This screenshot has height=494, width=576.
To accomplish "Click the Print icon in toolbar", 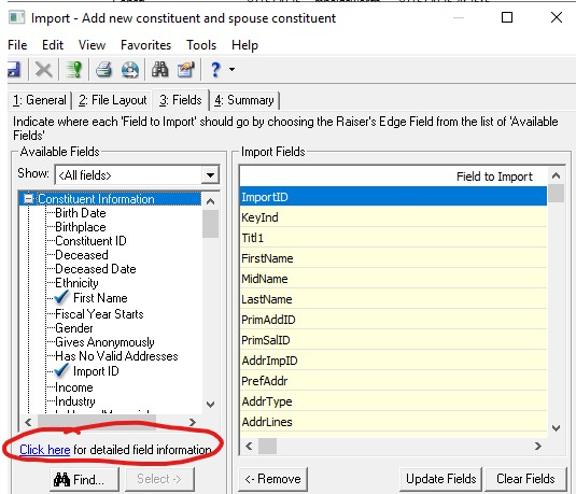I will 104,69.
